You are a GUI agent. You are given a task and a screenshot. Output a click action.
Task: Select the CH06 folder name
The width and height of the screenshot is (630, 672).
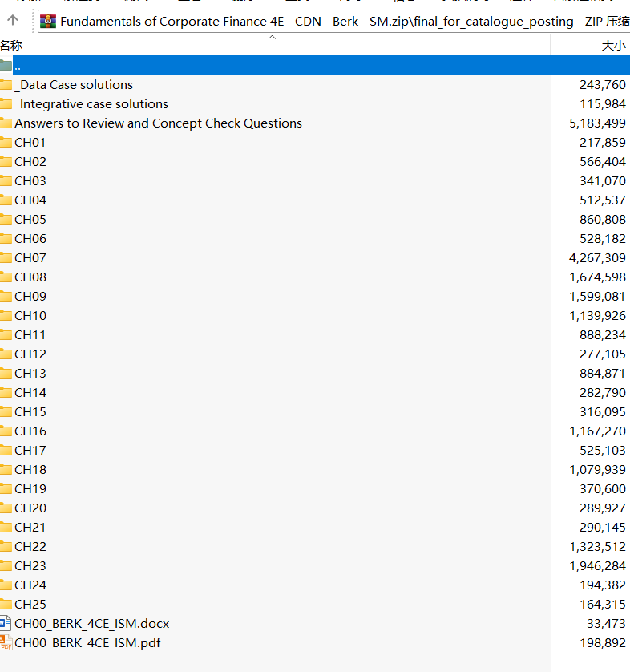[x=30, y=239]
